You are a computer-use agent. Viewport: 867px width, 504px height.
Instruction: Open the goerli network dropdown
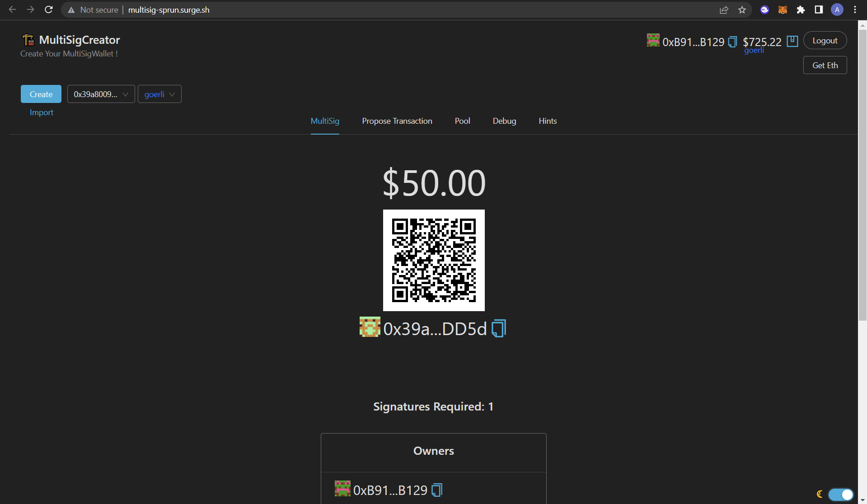pyautogui.click(x=159, y=94)
